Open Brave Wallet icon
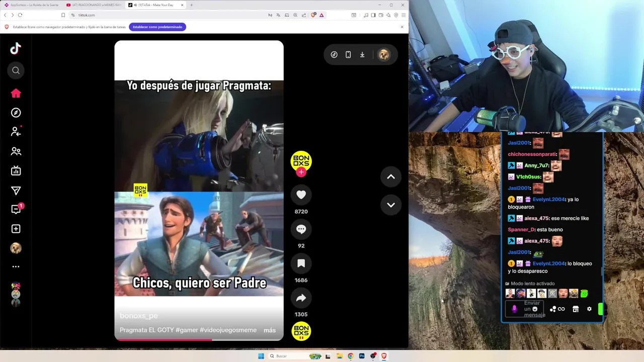The image size is (644, 362). (x=381, y=15)
